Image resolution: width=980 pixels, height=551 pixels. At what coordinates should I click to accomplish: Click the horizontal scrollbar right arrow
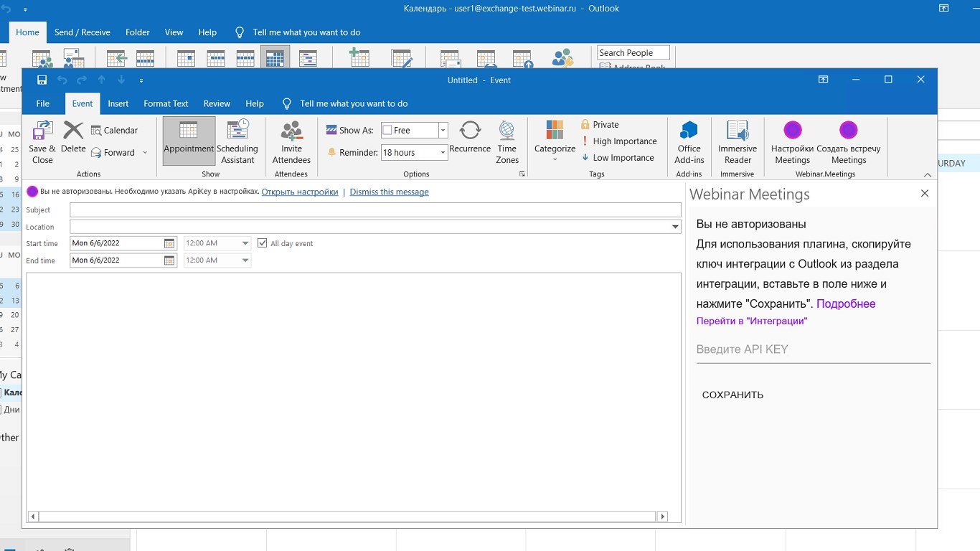[x=662, y=517]
